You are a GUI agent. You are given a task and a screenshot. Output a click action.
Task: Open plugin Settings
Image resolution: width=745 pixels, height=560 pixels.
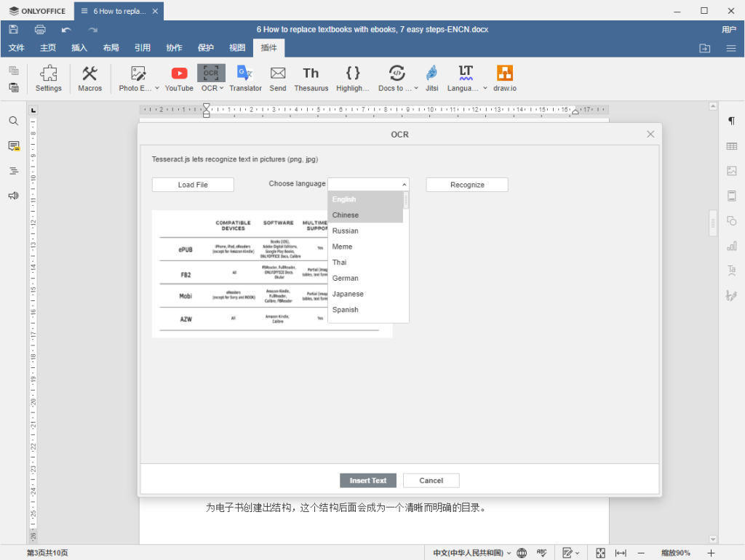tap(49, 78)
